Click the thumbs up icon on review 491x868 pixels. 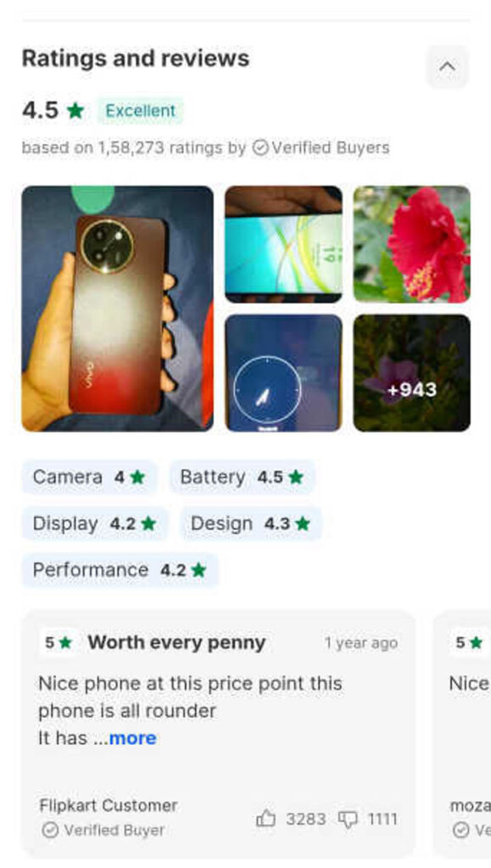pos(265,818)
